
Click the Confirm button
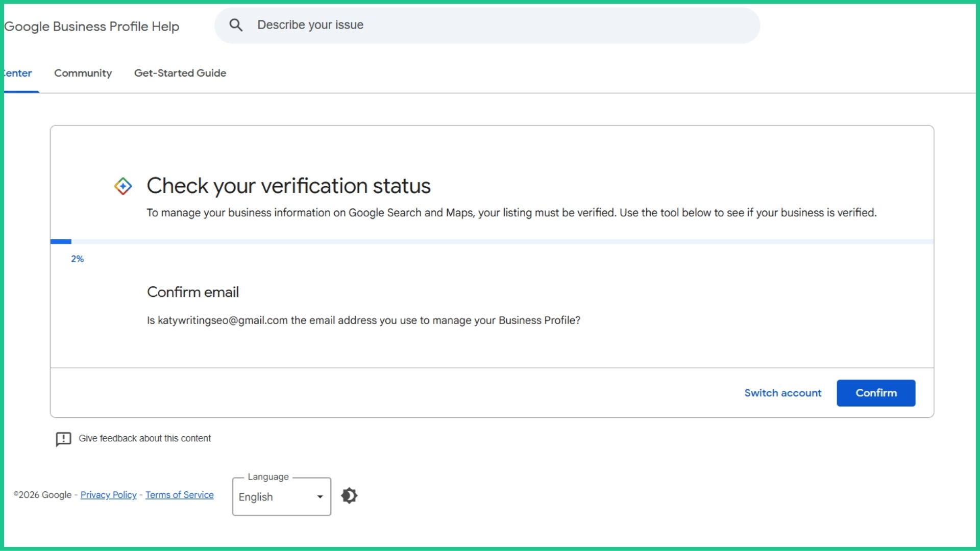pyautogui.click(x=876, y=393)
